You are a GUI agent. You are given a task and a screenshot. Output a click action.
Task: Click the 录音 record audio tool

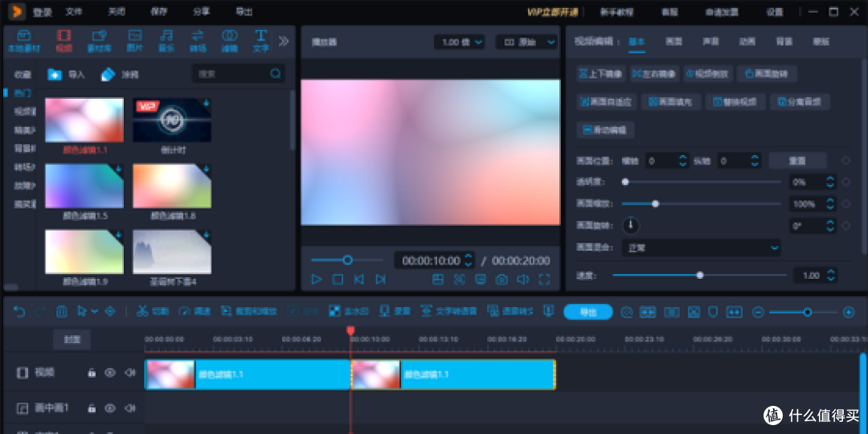pyautogui.click(x=395, y=312)
